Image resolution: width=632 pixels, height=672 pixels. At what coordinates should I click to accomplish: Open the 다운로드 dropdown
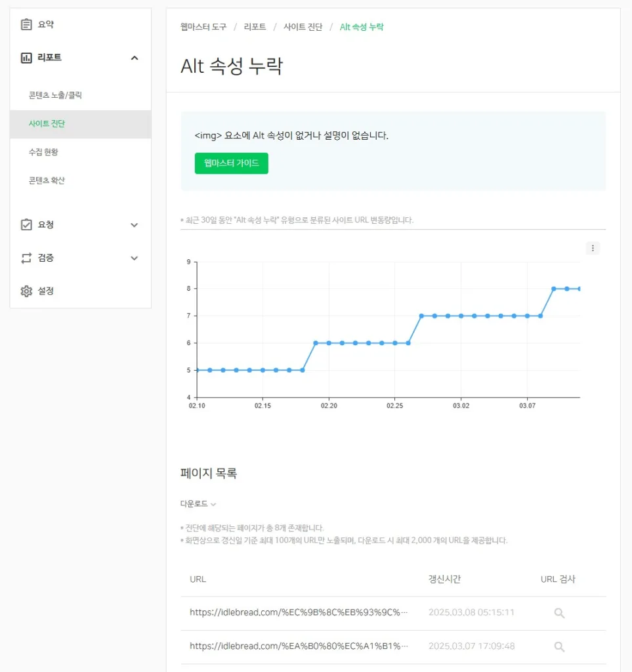[198, 503]
